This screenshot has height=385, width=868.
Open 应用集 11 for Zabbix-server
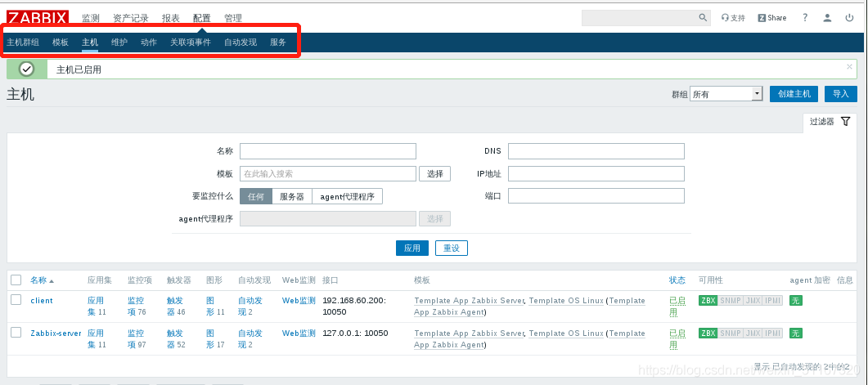click(x=97, y=338)
